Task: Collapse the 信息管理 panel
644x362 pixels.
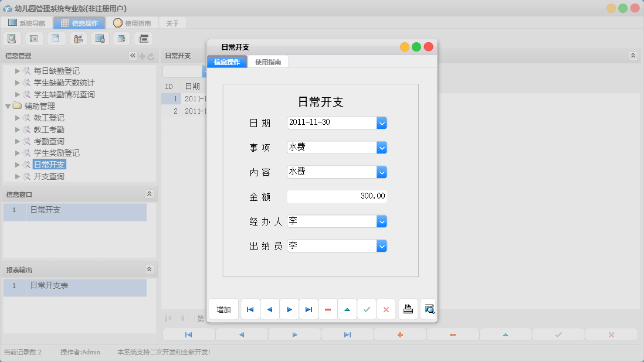Action: pyautogui.click(x=133, y=56)
